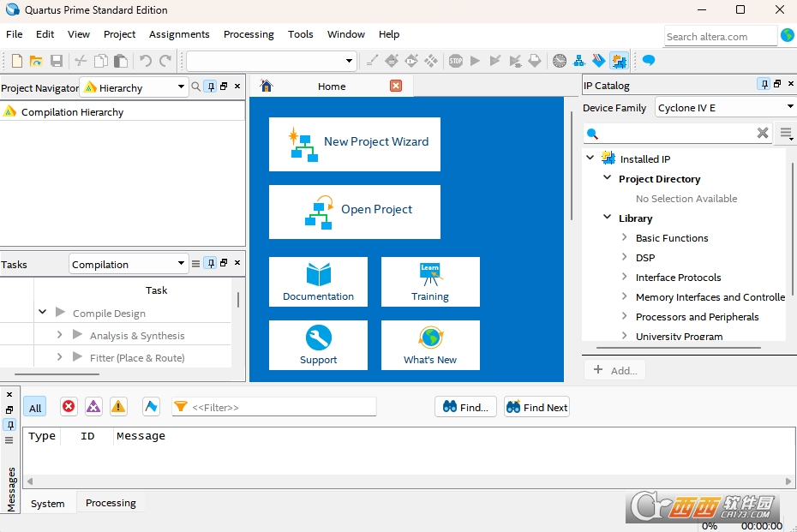Pin the IP Catalog panel

tap(764, 84)
